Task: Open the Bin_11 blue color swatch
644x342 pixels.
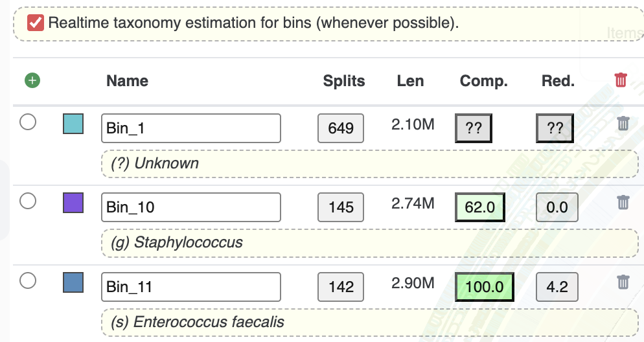Action: (73, 282)
